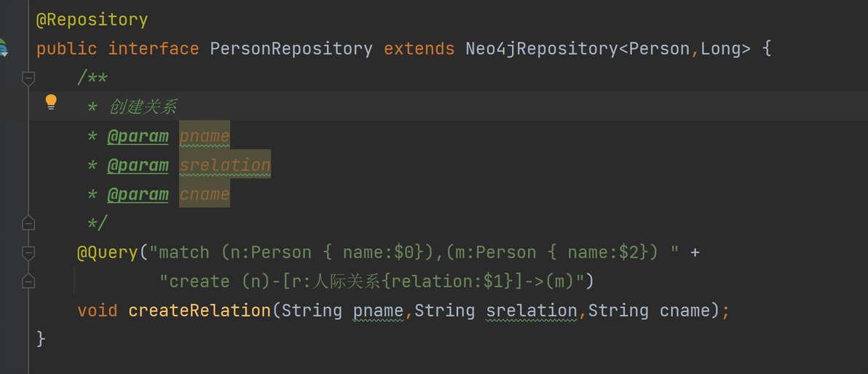Collapse the @Query annotation using its fold marker
The height and width of the screenshot is (374, 868).
pyautogui.click(x=28, y=253)
